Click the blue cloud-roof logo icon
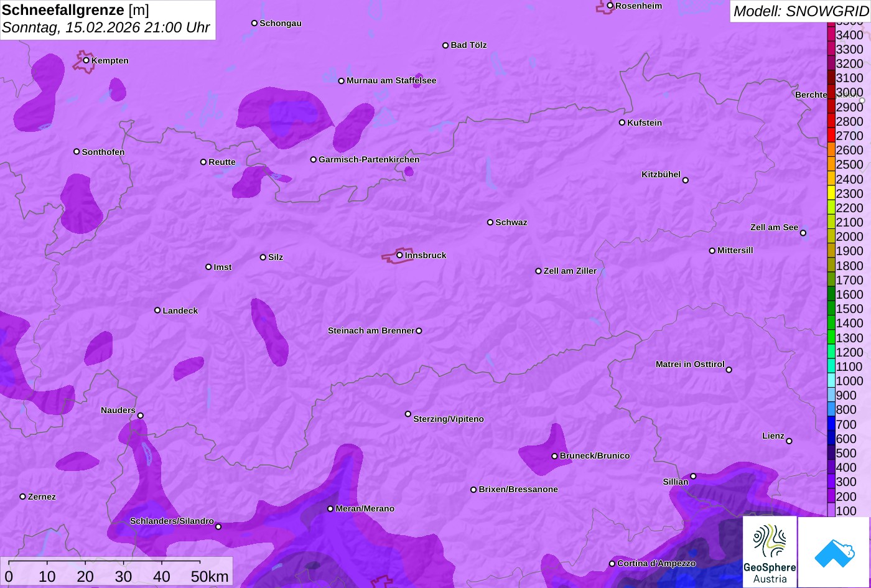The width and height of the screenshot is (871, 588). (834, 552)
